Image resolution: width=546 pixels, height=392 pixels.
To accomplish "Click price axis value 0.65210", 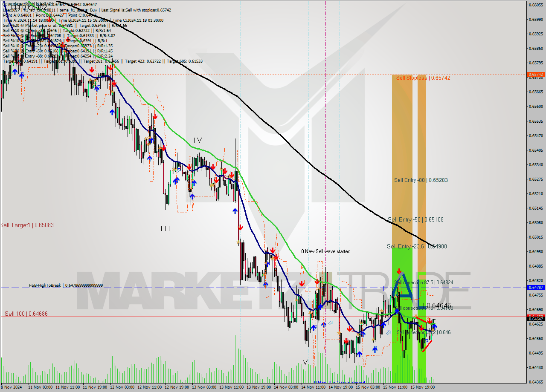I will 536,193.
